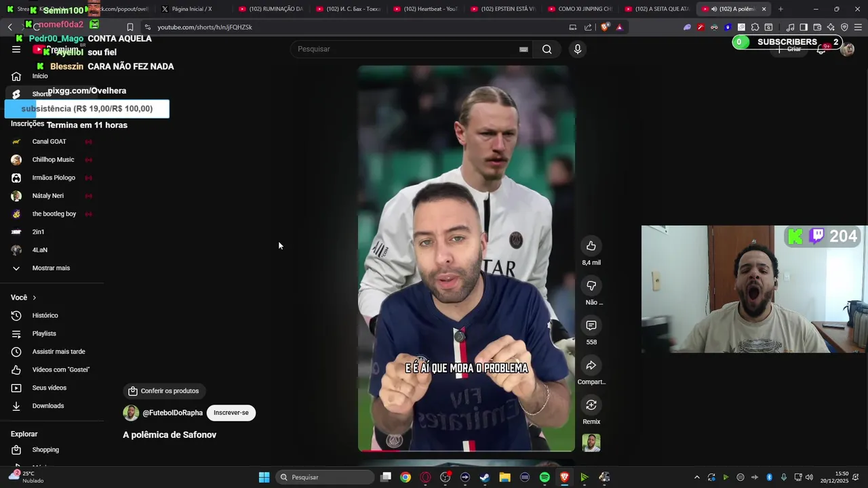Image resolution: width=868 pixels, height=488 pixels.
Task: Open Histórico in the sidebar
Action: click(x=45, y=315)
